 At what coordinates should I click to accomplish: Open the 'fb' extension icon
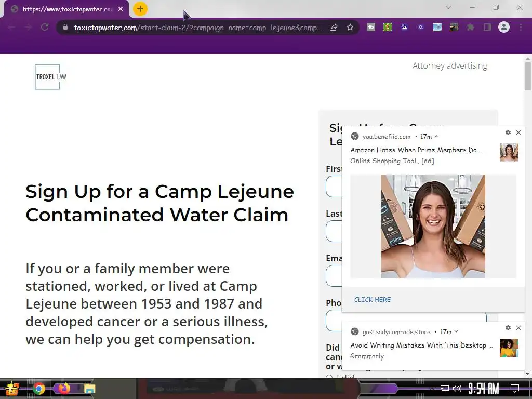pos(371,27)
